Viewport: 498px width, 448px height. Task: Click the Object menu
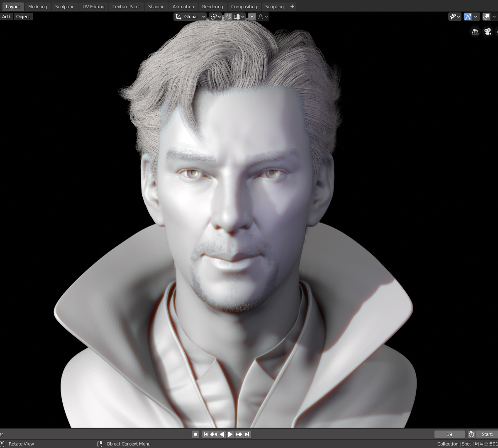[x=23, y=17]
